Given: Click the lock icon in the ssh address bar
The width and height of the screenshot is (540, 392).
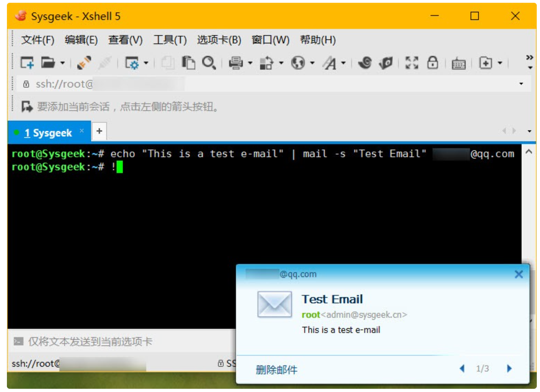Looking at the screenshot, I should (26, 84).
